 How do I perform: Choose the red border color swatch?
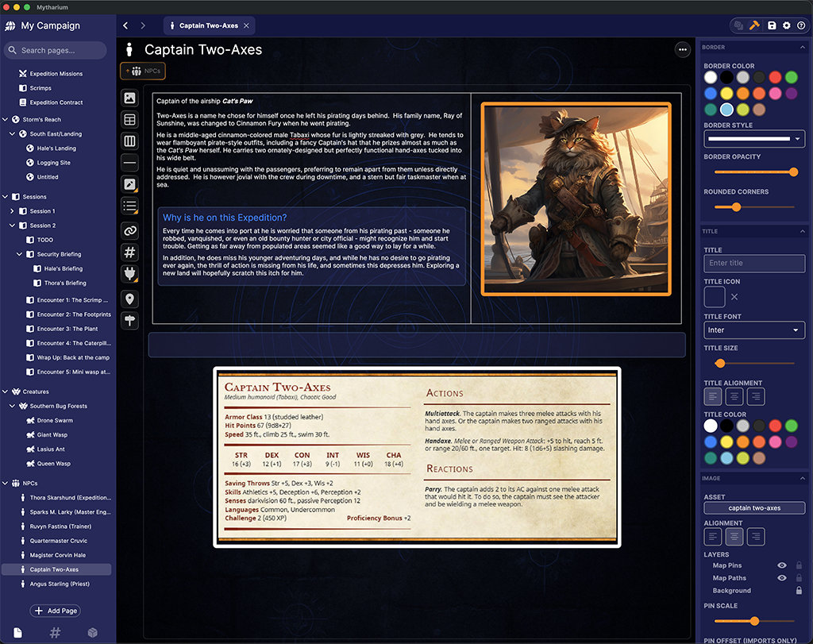point(775,77)
